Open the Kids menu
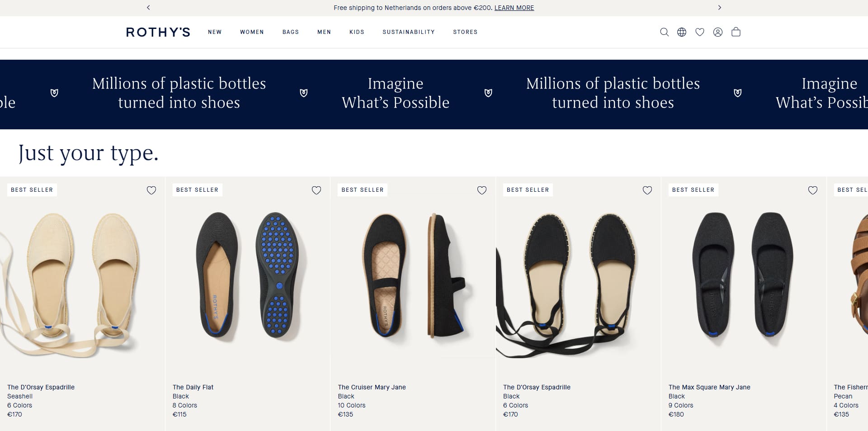 point(357,32)
